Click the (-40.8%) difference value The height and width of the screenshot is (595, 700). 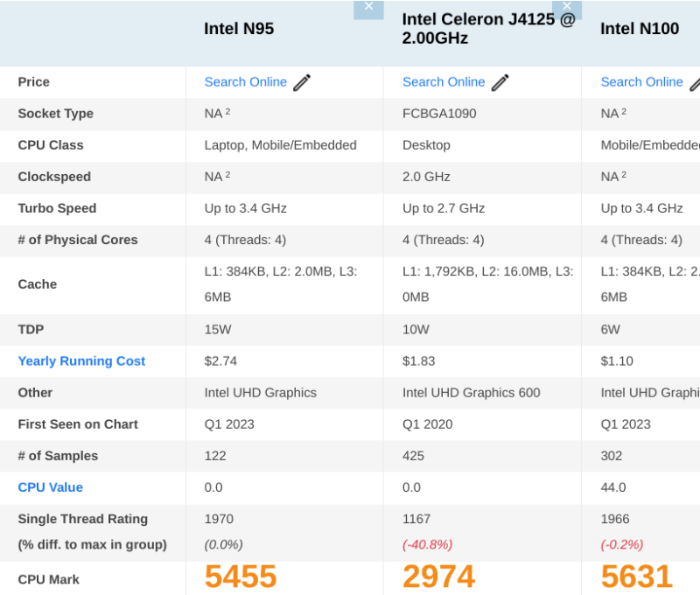click(428, 544)
